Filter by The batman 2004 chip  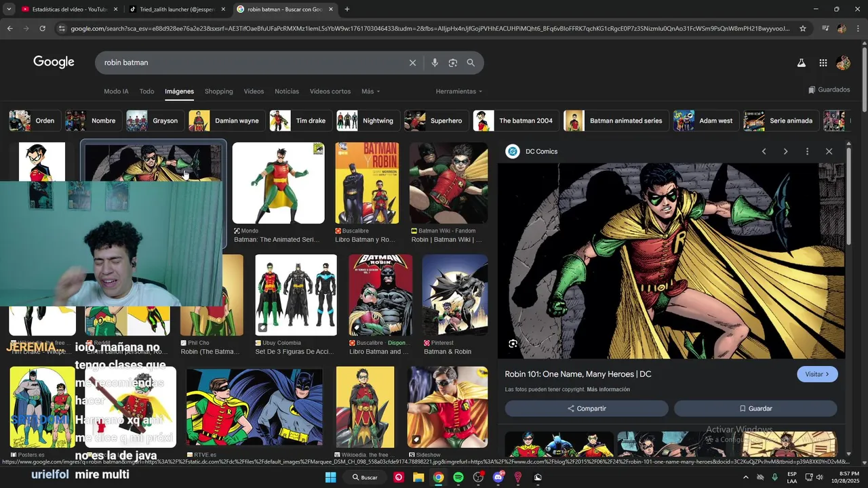515,121
